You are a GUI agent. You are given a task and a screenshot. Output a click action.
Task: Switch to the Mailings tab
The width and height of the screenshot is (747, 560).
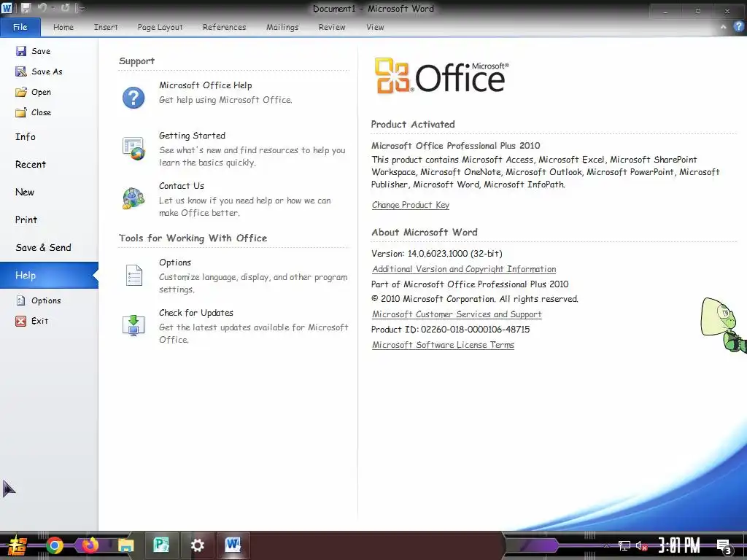tap(282, 27)
